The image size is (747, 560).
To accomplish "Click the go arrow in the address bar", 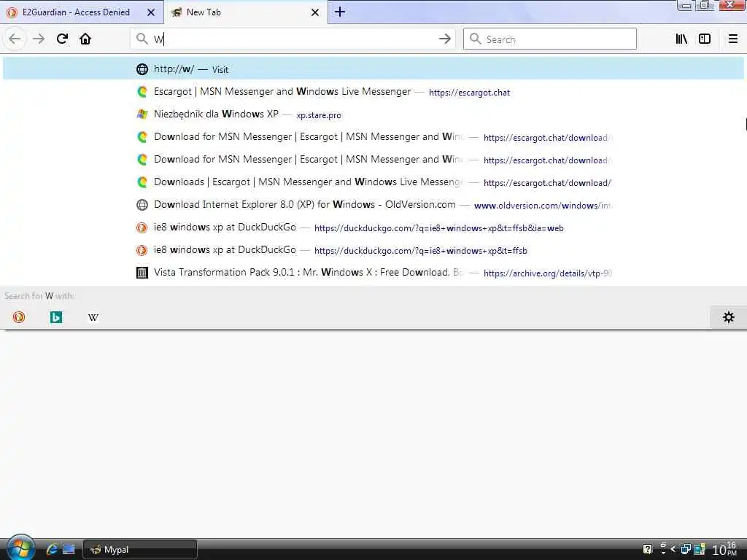I will tap(444, 39).
